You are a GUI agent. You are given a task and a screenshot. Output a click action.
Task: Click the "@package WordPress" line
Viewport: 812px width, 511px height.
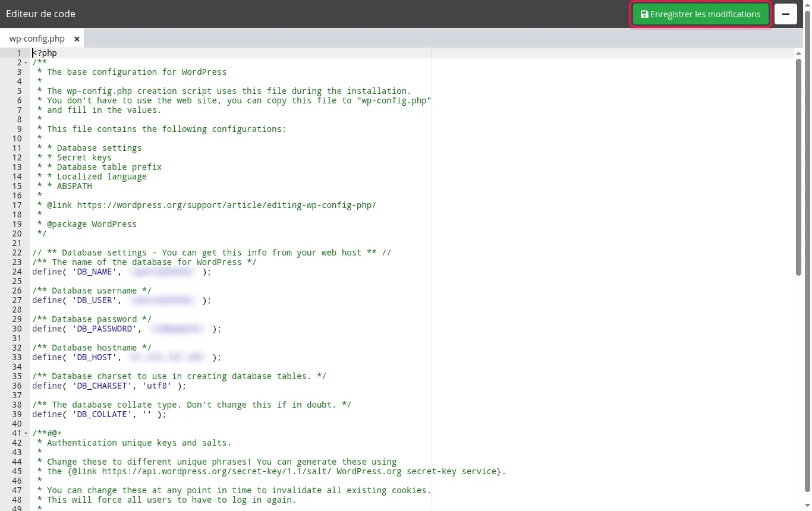(92, 224)
